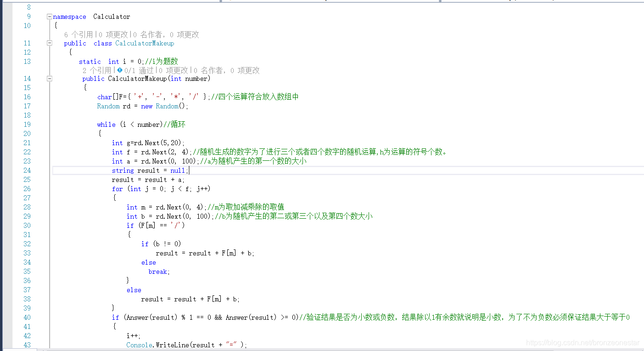Click the 'break;' statement
Viewport: 644px width, 351px height.
click(x=159, y=272)
